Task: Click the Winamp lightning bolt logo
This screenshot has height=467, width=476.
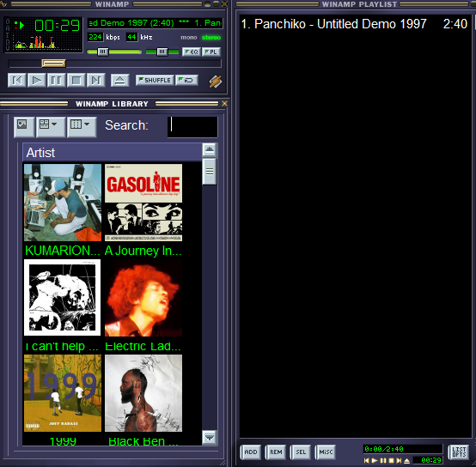Action: point(216,82)
